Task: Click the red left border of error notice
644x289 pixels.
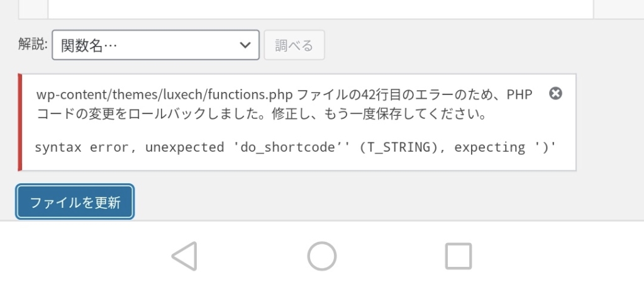Action: pyautogui.click(x=19, y=122)
